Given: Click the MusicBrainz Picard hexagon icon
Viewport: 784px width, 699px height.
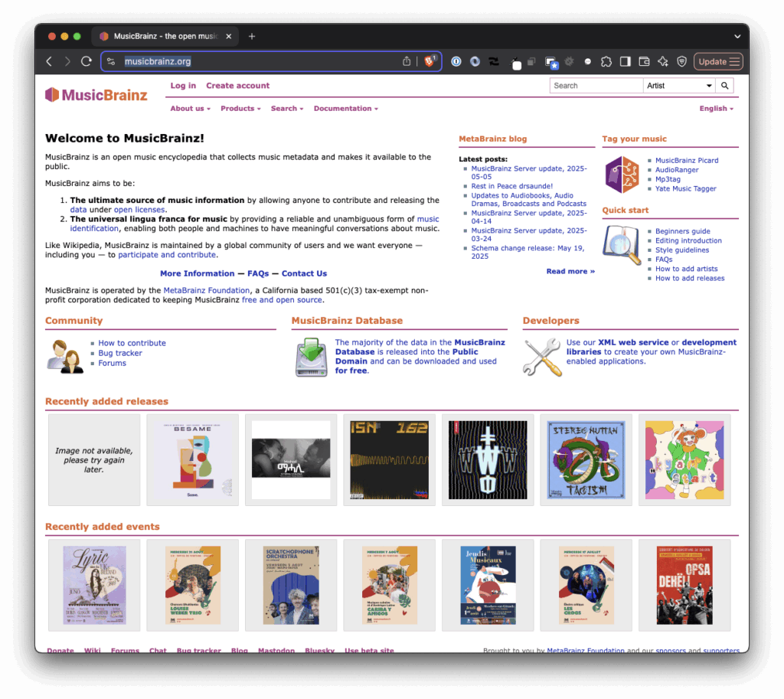Looking at the screenshot, I should click(x=622, y=175).
